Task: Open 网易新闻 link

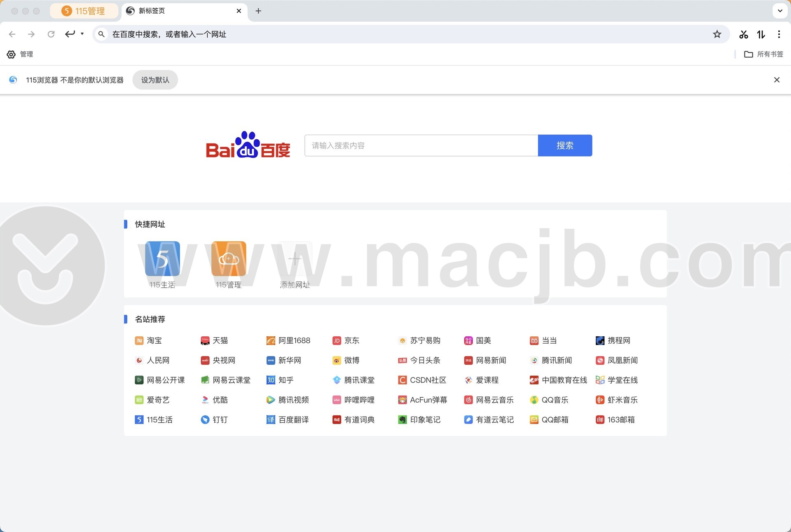Action: click(x=485, y=360)
